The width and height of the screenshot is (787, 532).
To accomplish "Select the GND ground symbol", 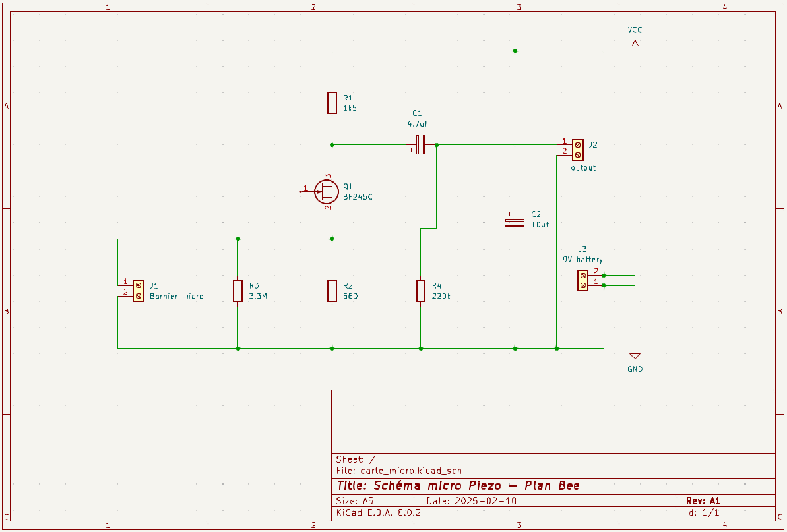I will (x=635, y=356).
